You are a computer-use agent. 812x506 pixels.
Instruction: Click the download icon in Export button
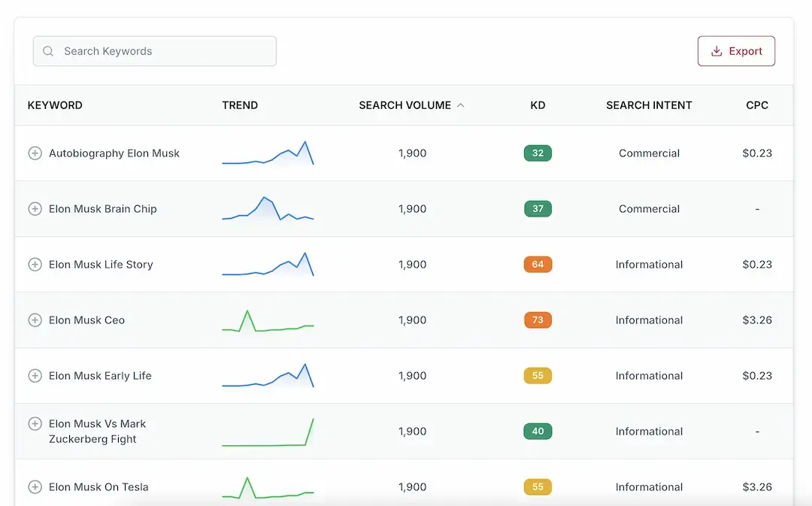click(717, 51)
